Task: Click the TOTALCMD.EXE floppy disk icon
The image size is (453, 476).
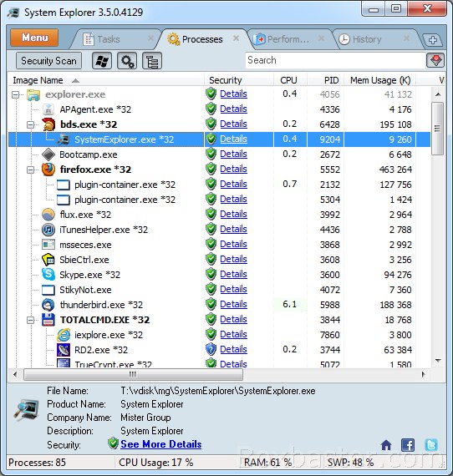Action: 48,320
